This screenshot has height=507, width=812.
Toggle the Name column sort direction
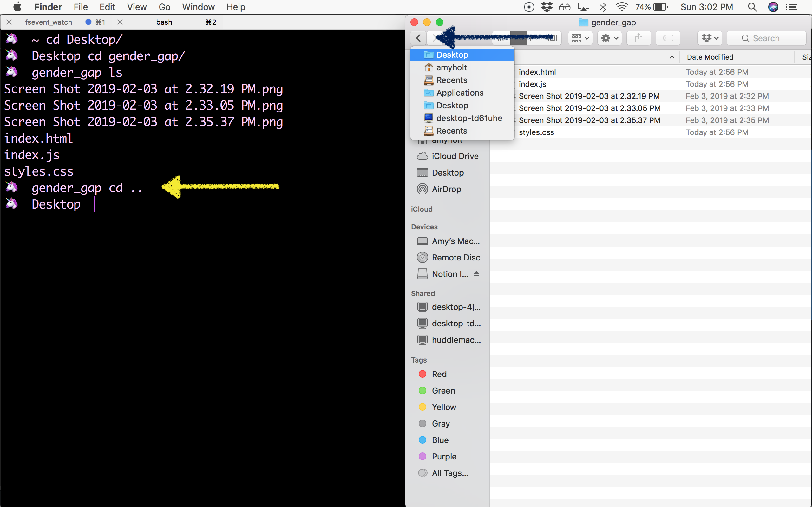point(671,57)
